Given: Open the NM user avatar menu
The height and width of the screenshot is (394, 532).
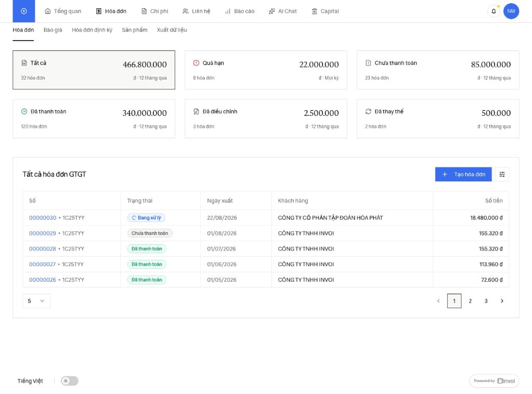Looking at the screenshot, I should click(511, 11).
